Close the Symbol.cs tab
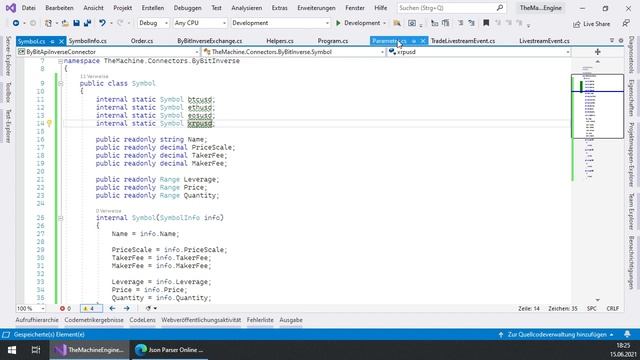The height and width of the screenshot is (360, 640). pos(61,41)
